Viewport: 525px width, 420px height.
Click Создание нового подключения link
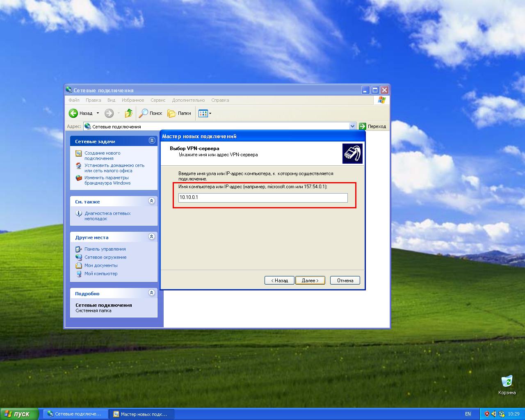[x=102, y=156]
